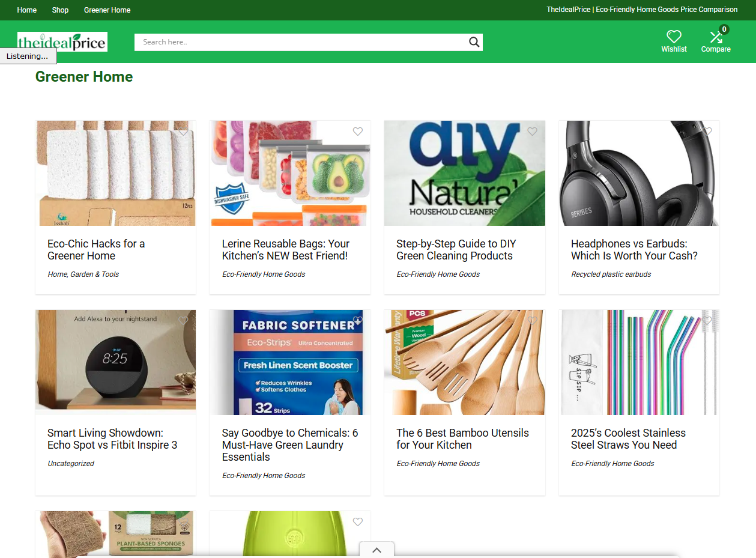
Task: Click theidealprice logo
Action: point(62,41)
